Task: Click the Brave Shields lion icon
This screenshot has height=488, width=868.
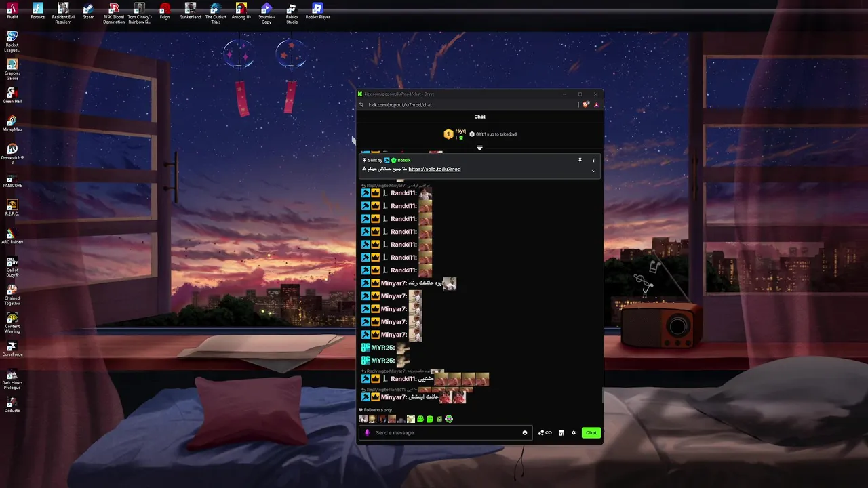Action: 586,104
